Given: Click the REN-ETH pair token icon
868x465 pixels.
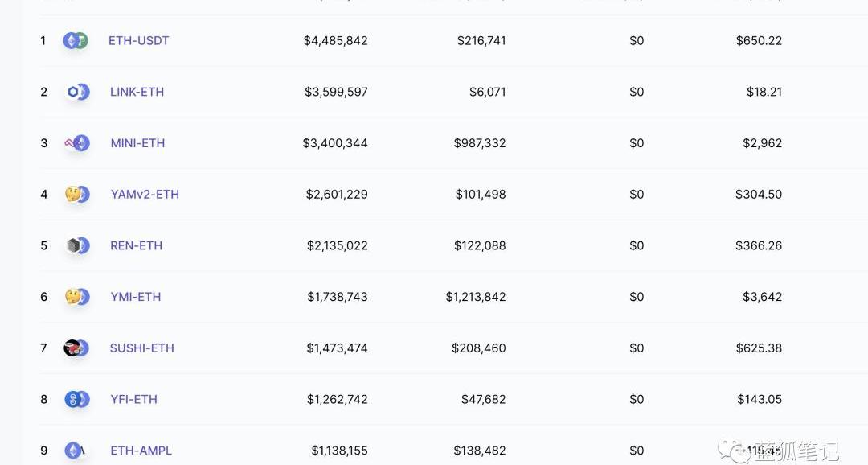Looking at the screenshot, I should [77, 245].
